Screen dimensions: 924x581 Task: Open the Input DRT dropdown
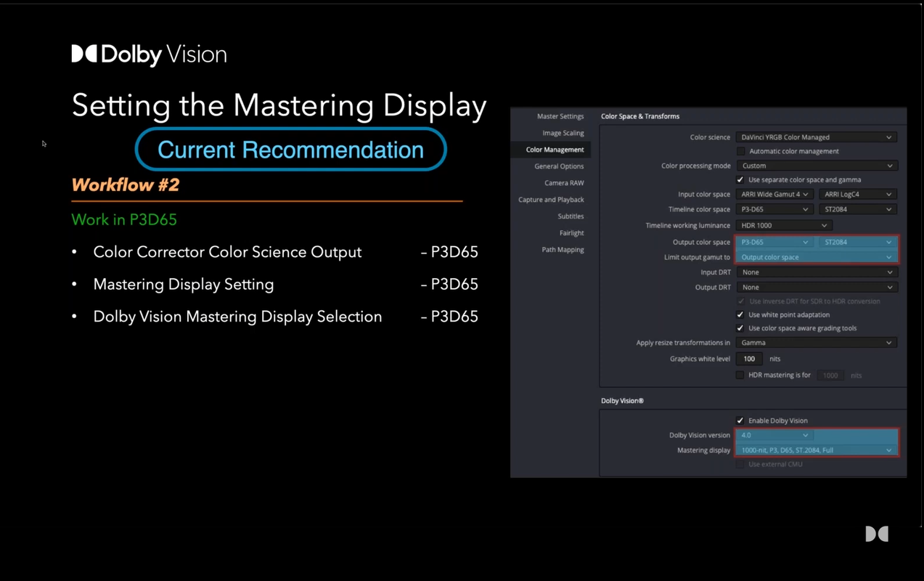(816, 272)
